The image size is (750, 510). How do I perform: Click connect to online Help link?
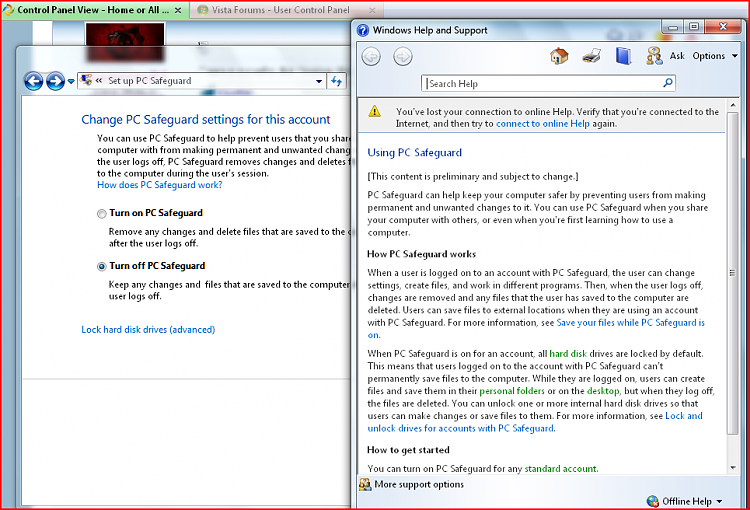click(542, 123)
